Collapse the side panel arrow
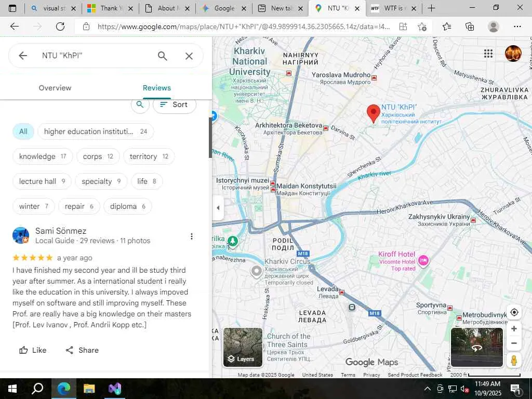Image resolution: width=532 pixels, height=399 pixels. pyautogui.click(x=218, y=208)
